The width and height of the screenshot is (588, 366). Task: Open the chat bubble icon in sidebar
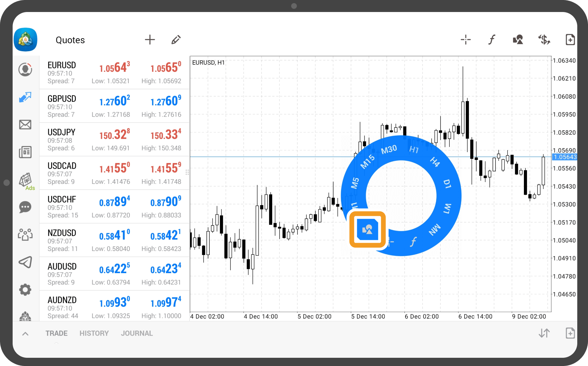(25, 207)
